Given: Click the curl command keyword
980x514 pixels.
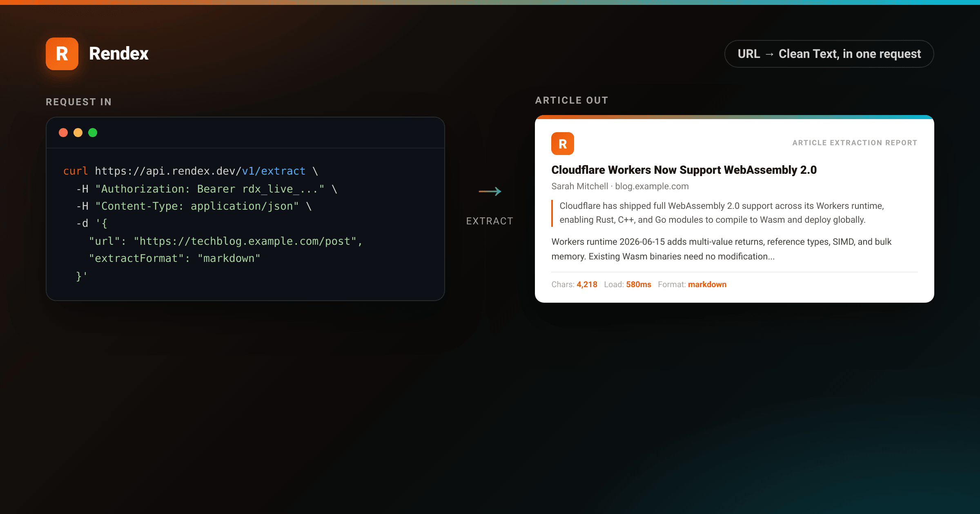Looking at the screenshot, I should tap(76, 171).
